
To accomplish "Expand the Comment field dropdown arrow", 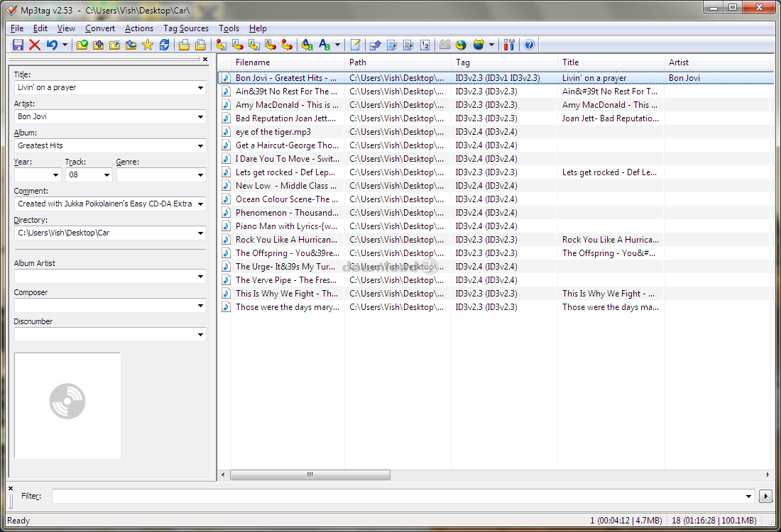I will 200,204.
